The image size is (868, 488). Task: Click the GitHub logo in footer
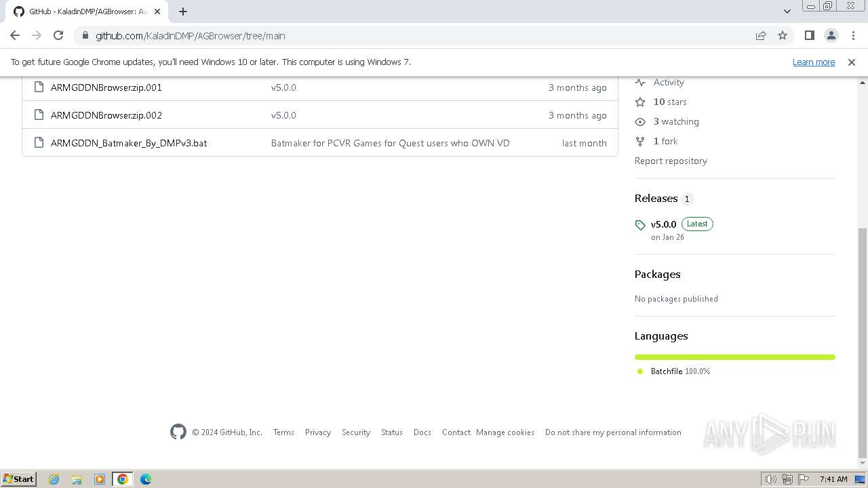point(178,432)
